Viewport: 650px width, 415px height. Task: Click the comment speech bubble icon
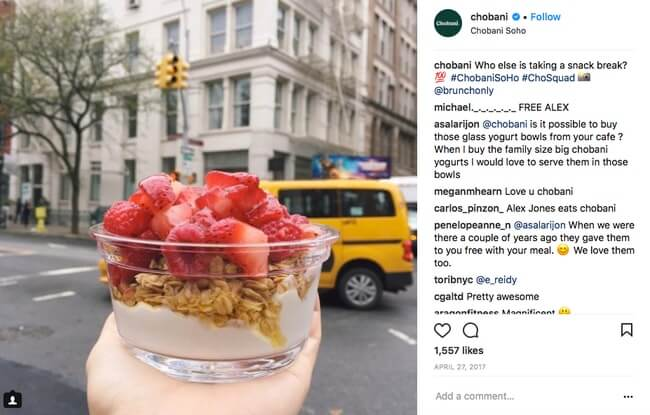pyautogui.click(x=471, y=330)
